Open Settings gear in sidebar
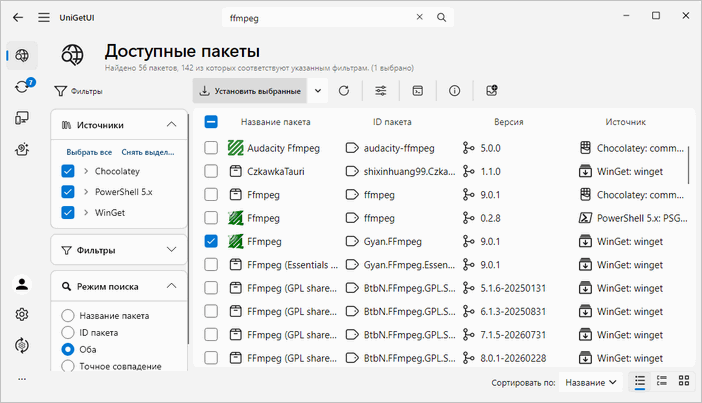The width and height of the screenshot is (702, 403). 22,315
